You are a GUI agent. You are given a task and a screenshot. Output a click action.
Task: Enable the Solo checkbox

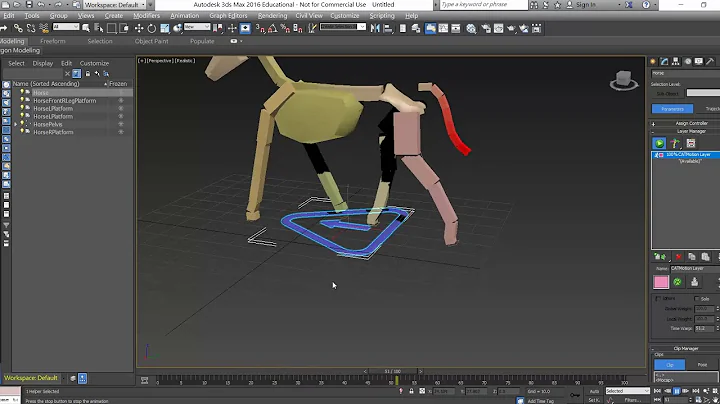pos(698,299)
